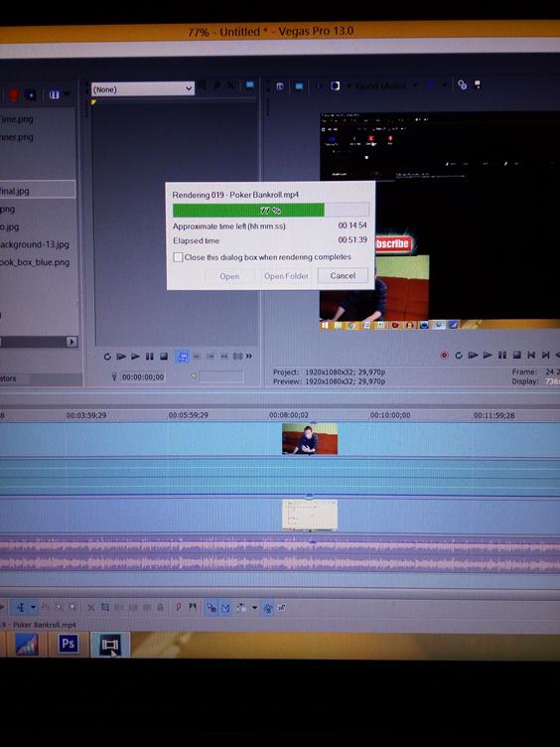Click Play From Start in trimmer transport
The image size is (560, 747).
coord(121,357)
